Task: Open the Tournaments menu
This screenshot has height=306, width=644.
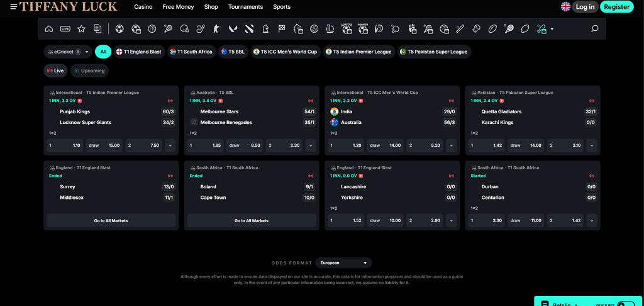Action: 246,7
